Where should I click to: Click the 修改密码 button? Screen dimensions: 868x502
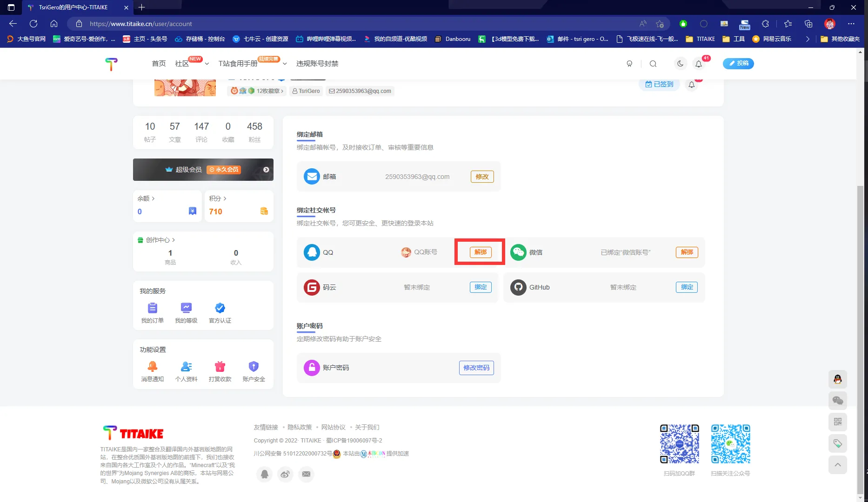(476, 368)
